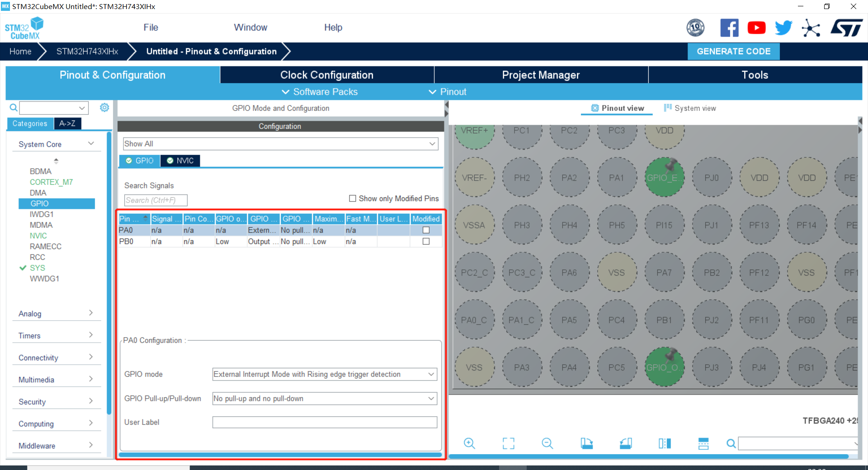Select NVIC in the System Core list
This screenshot has width=868, height=470.
(x=38, y=235)
